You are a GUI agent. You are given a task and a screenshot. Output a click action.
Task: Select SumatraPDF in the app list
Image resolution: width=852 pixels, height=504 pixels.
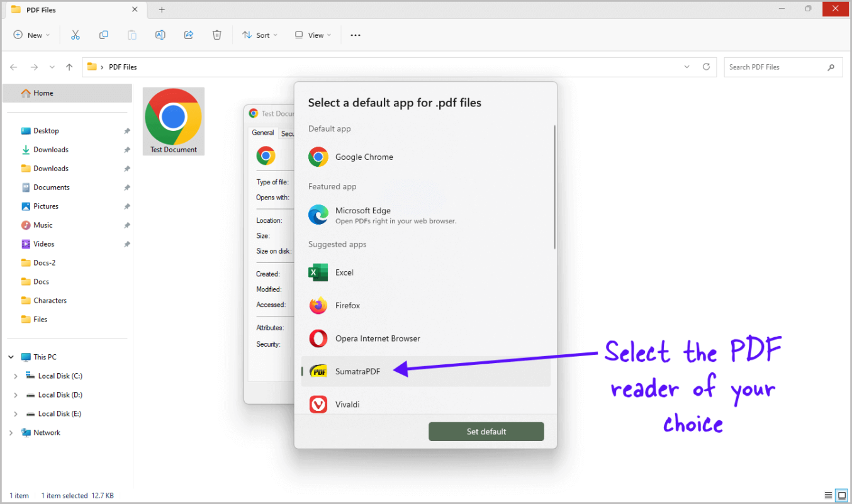425,371
